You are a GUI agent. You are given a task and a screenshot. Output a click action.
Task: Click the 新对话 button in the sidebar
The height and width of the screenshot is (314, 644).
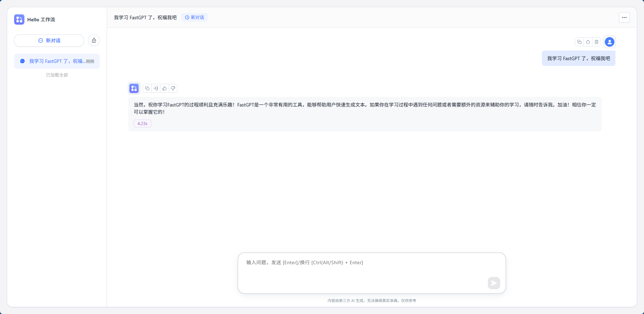point(49,41)
